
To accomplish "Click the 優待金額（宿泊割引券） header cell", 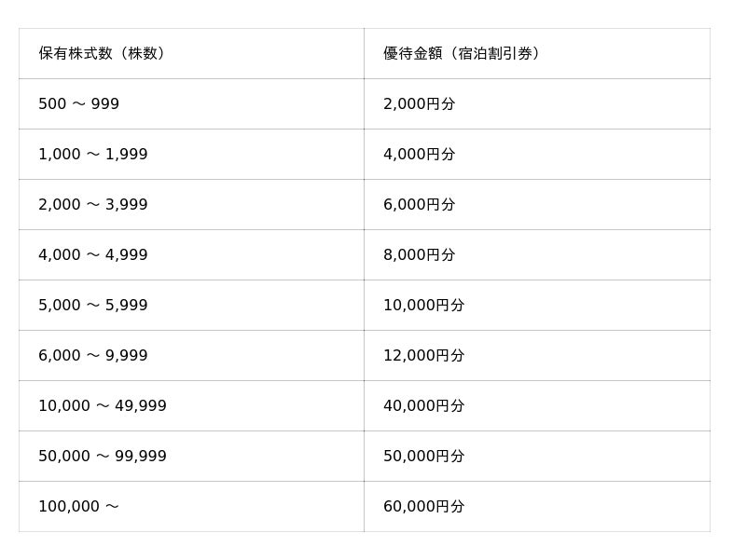I will (x=462, y=54).
